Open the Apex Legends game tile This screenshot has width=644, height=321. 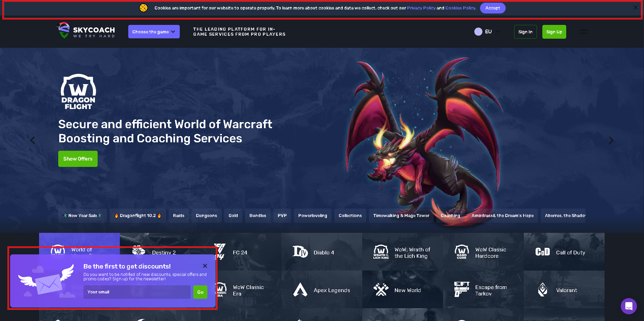pyautogui.click(x=321, y=290)
